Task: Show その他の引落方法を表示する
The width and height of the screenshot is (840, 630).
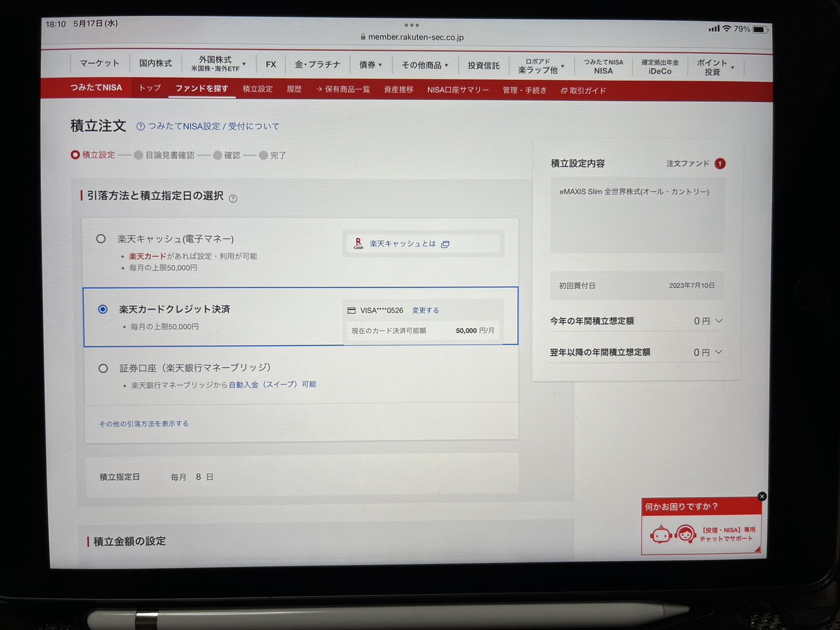Action: tap(144, 424)
